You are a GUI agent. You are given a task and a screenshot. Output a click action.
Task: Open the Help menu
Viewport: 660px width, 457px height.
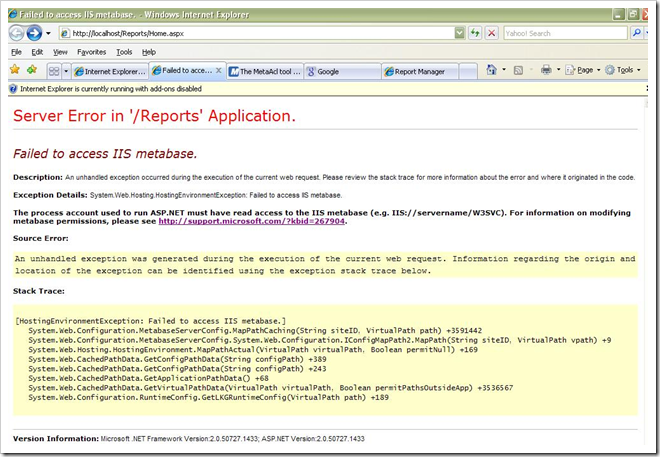[x=149, y=52]
